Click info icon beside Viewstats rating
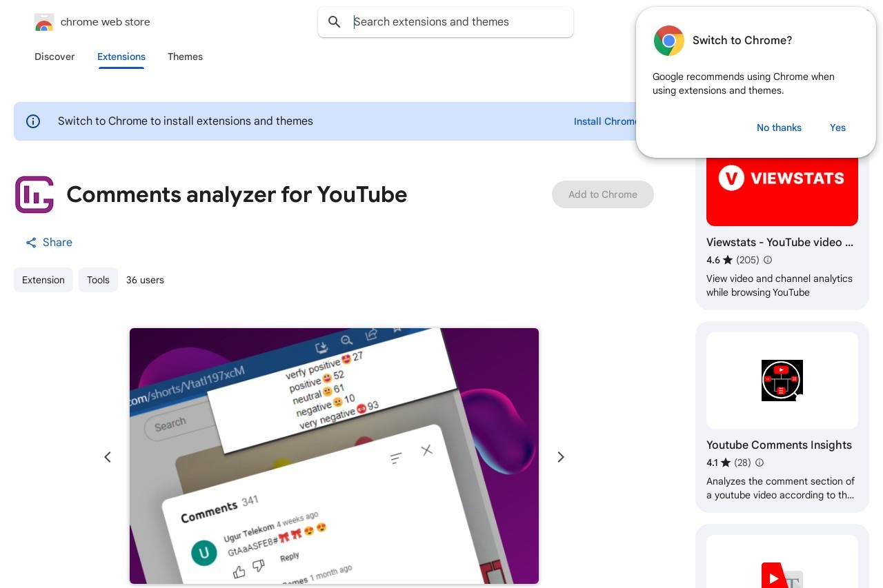Image resolution: width=883 pixels, height=588 pixels. [768, 260]
